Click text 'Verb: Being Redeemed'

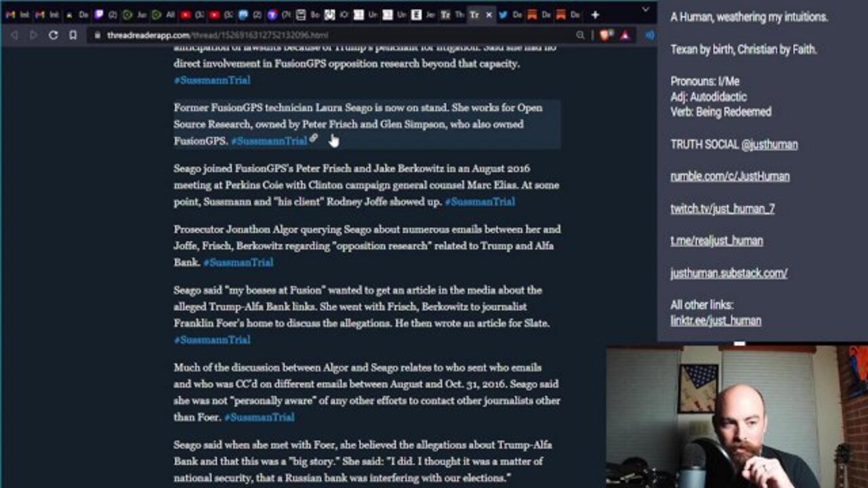[721, 112]
